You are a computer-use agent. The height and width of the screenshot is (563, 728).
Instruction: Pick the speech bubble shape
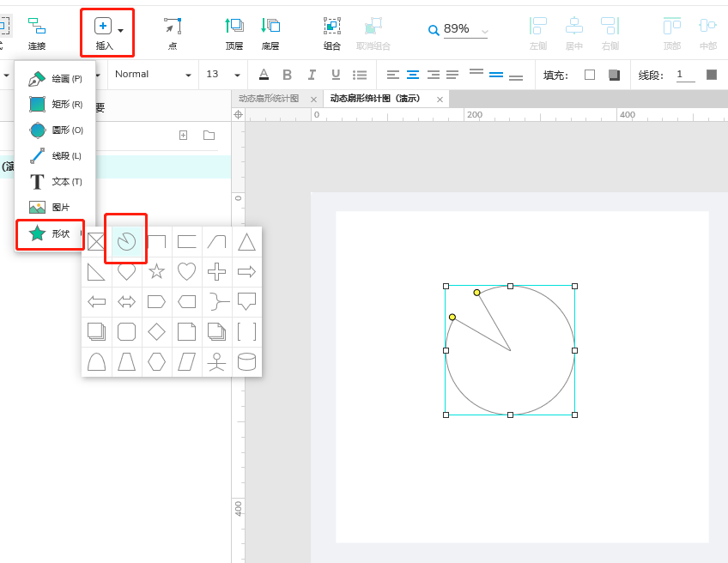click(246, 302)
